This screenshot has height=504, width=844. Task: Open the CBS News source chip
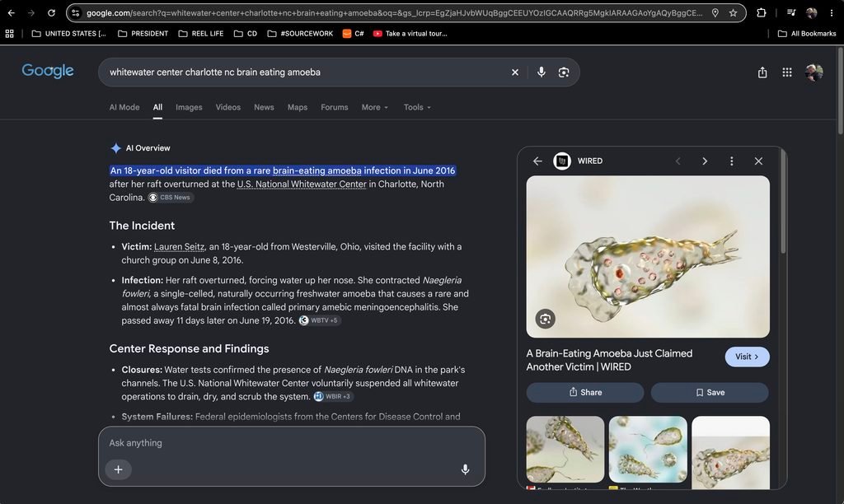pos(171,198)
